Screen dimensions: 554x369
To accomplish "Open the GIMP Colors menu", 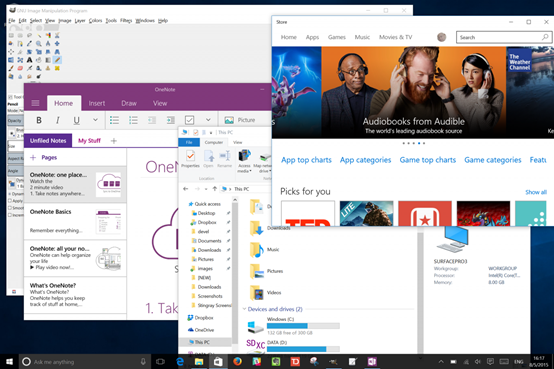I will [x=95, y=20].
